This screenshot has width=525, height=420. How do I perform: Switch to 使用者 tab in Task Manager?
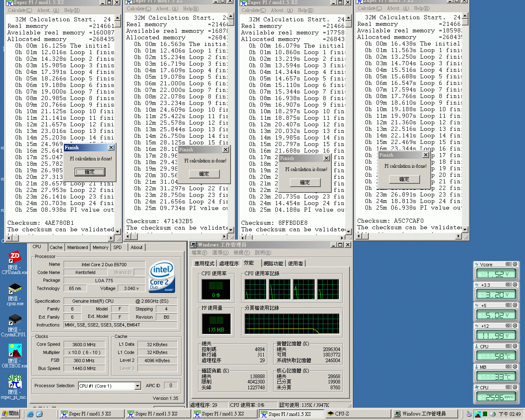[x=295, y=263]
